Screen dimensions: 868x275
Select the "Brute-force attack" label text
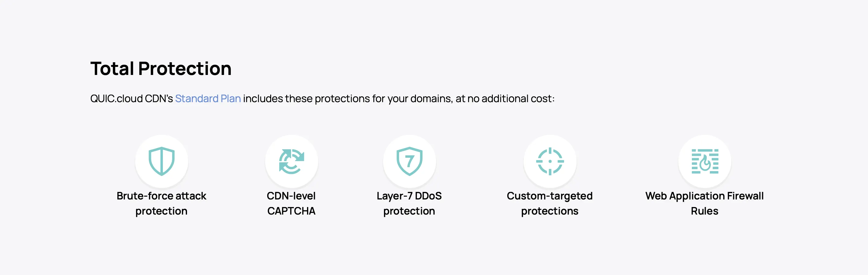click(x=161, y=196)
